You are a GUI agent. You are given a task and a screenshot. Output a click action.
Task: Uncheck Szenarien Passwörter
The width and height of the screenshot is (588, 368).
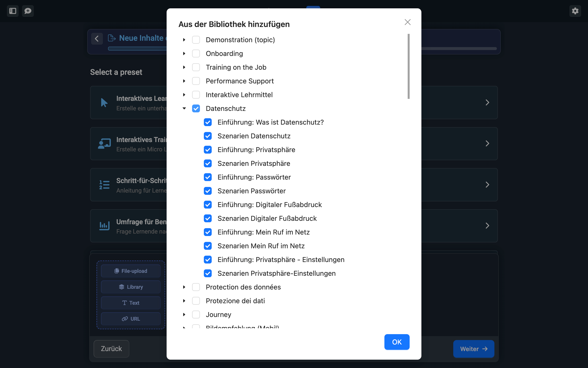point(208,191)
